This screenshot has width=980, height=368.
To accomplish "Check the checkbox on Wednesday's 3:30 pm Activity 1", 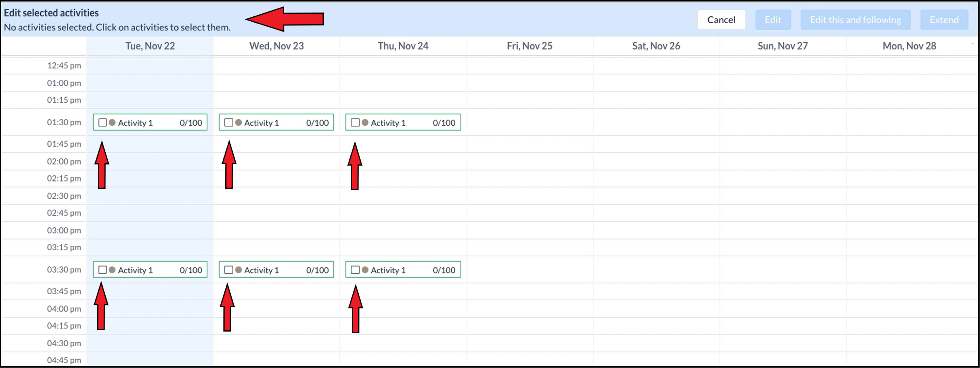I will [229, 270].
